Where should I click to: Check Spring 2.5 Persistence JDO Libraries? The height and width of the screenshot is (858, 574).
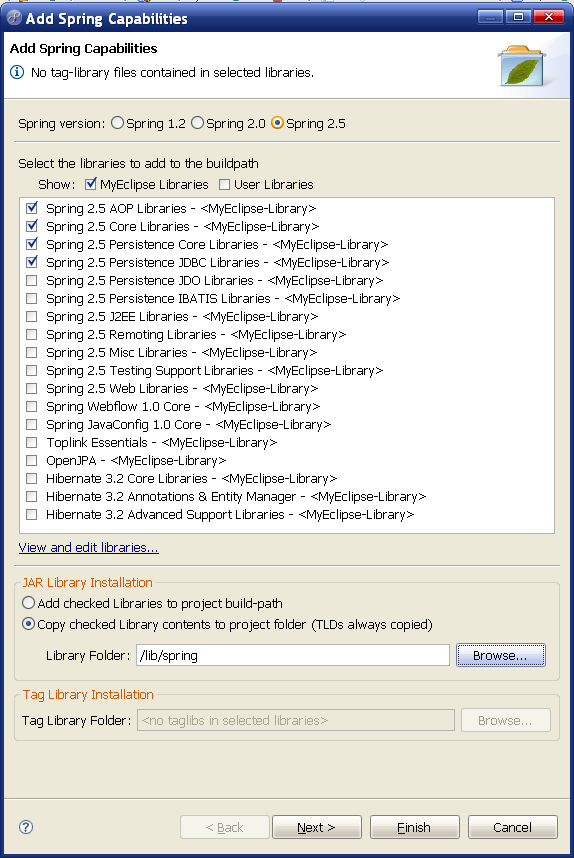tap(32, 281)
